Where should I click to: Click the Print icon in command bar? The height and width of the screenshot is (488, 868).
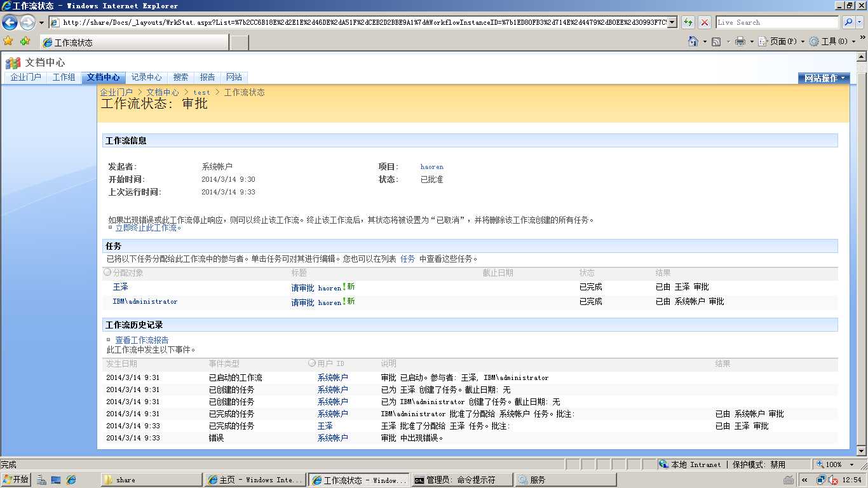click(740, 41)
